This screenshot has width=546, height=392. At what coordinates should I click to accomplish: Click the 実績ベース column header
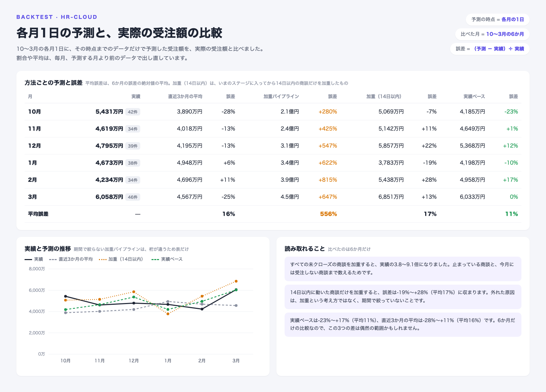(x=474, y=96)
